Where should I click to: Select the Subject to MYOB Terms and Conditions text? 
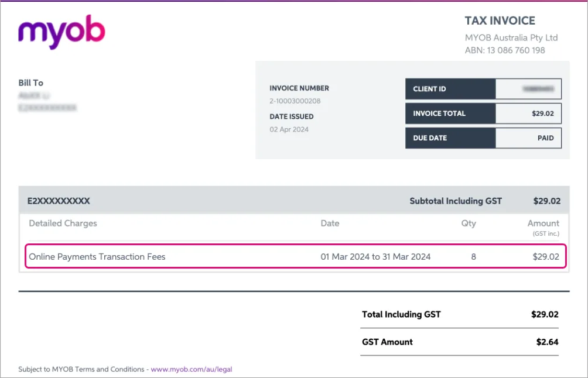coord(81,369)
